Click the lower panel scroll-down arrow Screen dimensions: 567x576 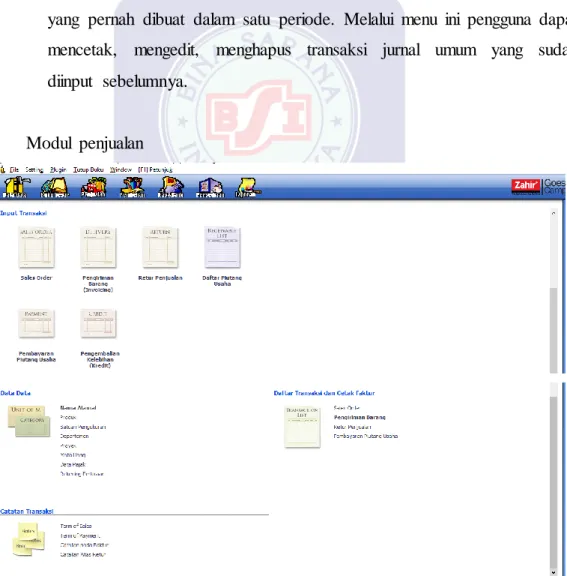(x=553, y=572)
